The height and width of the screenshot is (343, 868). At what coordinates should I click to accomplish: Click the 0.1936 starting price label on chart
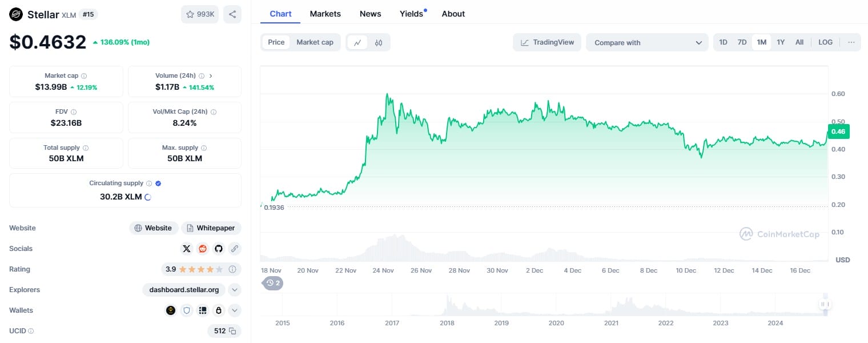point(274,208)
